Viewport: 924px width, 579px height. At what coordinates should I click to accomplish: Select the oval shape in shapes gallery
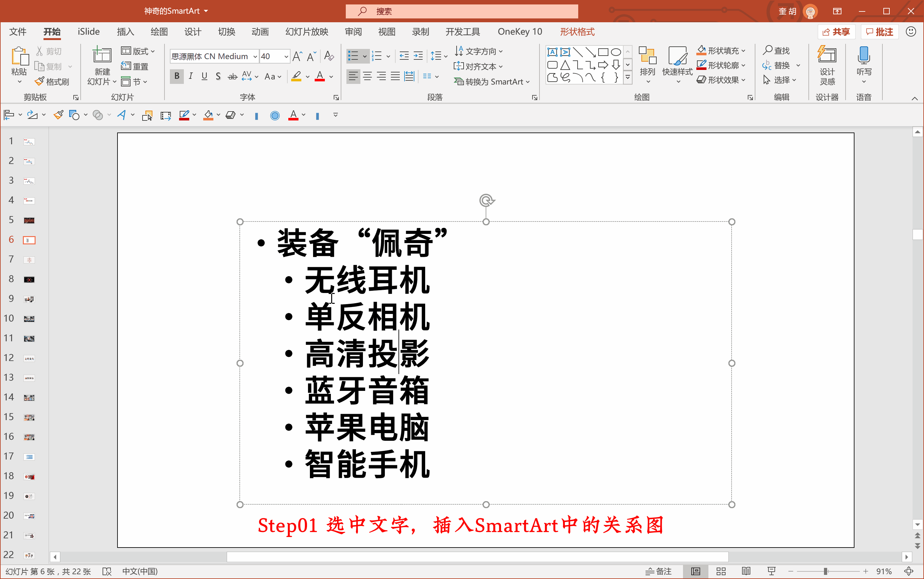click(616, 52)
